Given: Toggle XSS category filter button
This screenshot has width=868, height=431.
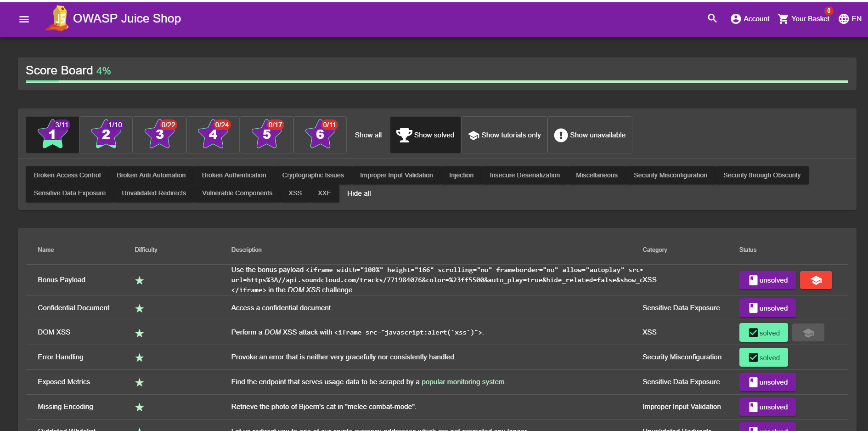Looking at the screenshot, I should coord(295,193).
